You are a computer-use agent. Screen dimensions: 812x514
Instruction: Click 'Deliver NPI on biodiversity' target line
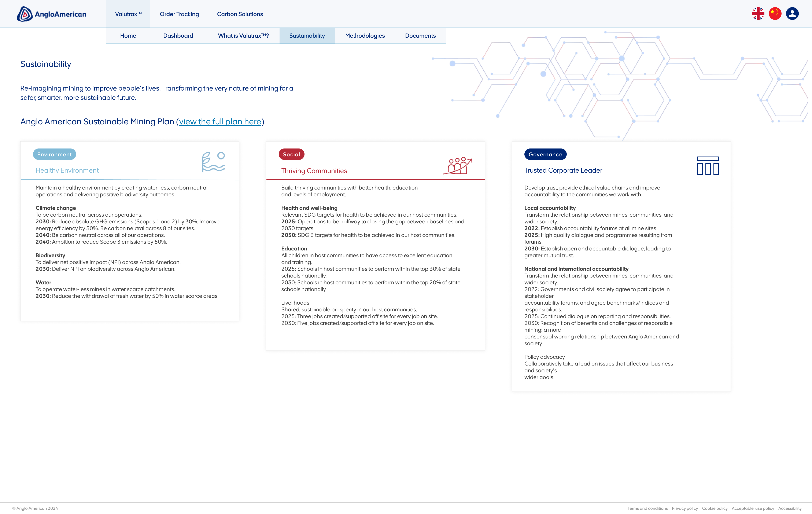click(105, 269)
